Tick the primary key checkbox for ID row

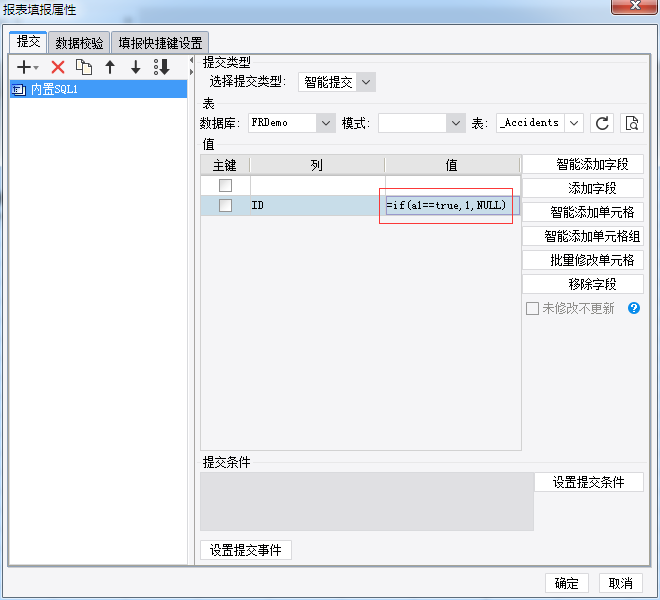225,205
